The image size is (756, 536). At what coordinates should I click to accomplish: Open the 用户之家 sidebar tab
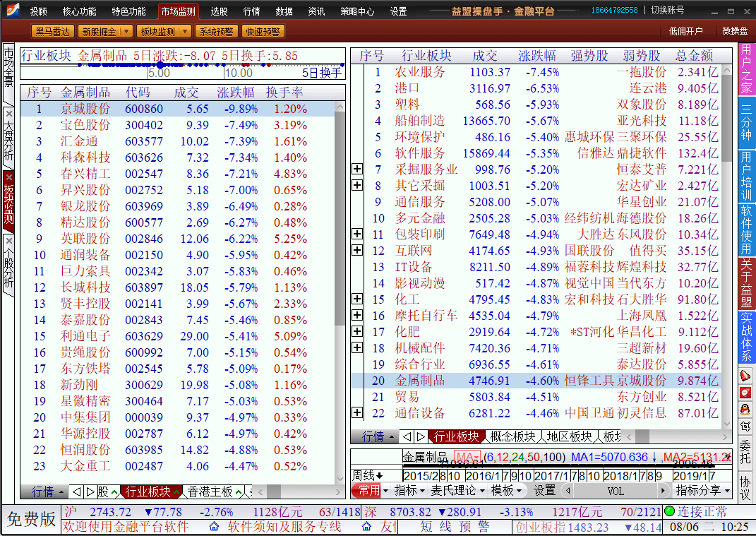tap(746, 69)
